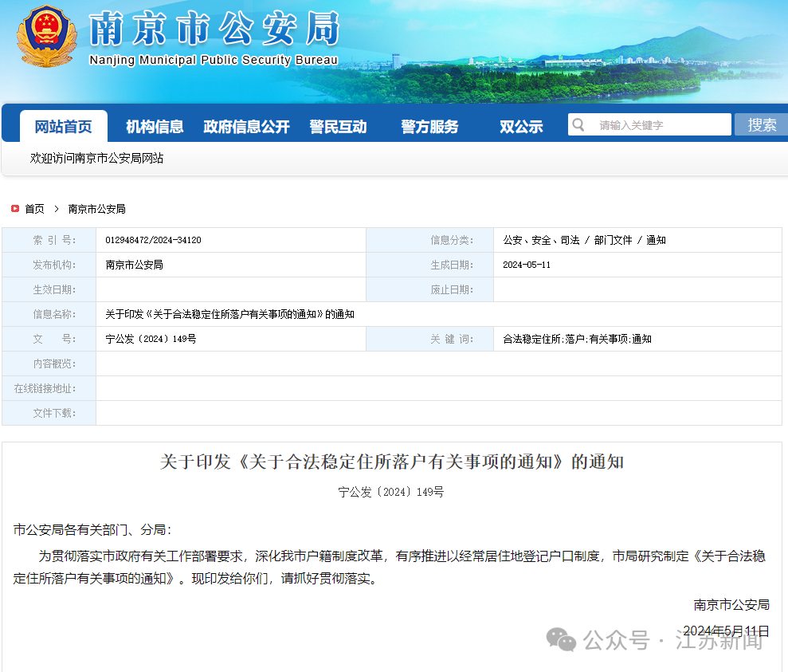
Task: Click the WeChat public account icon watermark
Action: pyautogui.click(x=560, y=640)
